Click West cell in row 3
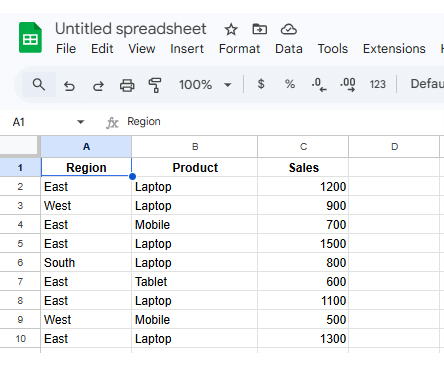The image size is (444, 366). coord(86,205)
